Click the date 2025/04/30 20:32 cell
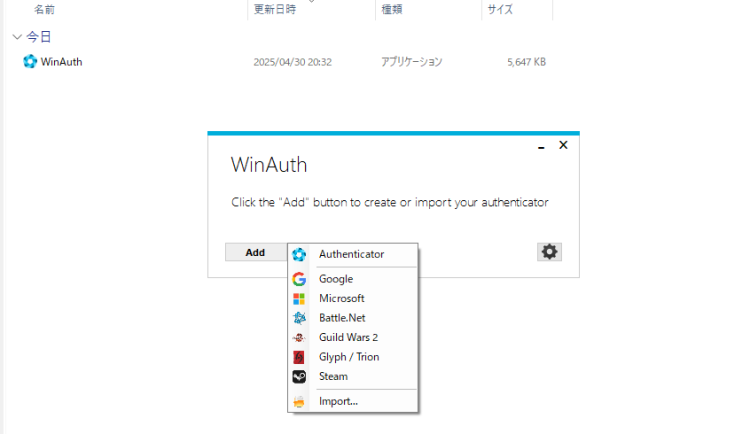Screen dimensions: 750x434 pos(293,62)
